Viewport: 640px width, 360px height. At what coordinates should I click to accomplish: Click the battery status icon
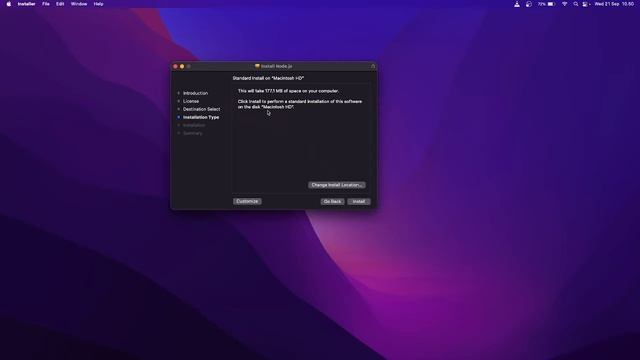pyautogui.click(x=551, y=4)
